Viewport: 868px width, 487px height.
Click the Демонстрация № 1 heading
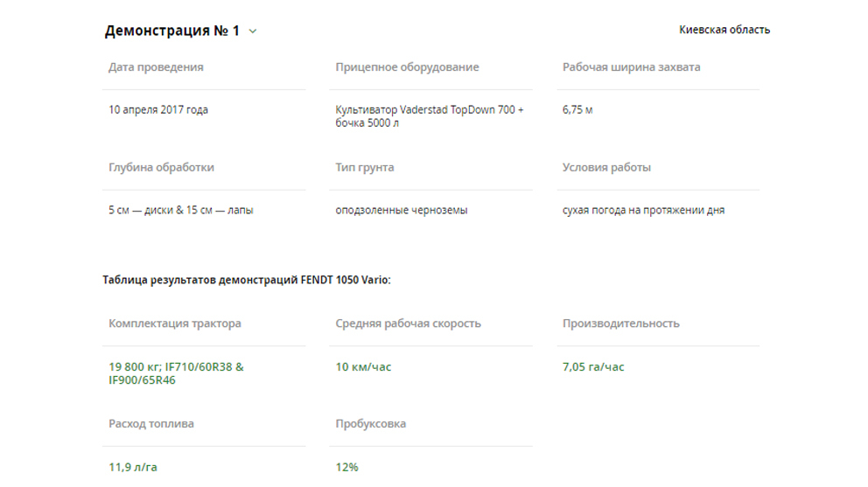point(172,31)
